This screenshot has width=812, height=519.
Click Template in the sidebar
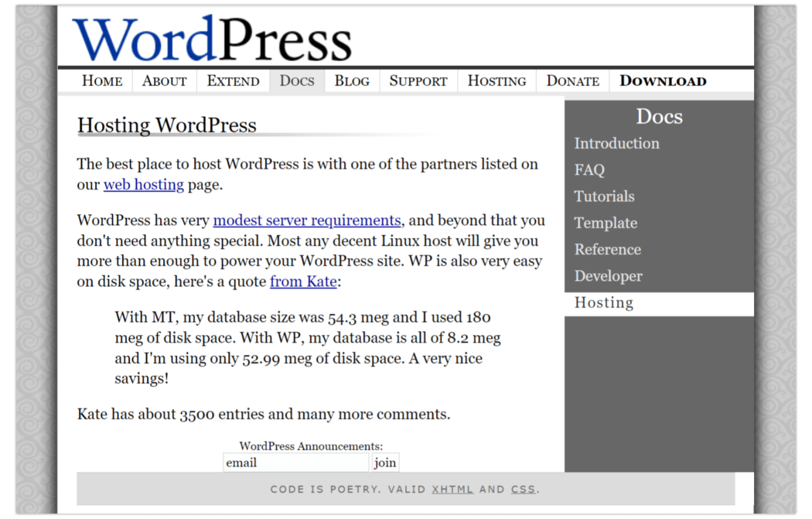pos(606,223)
